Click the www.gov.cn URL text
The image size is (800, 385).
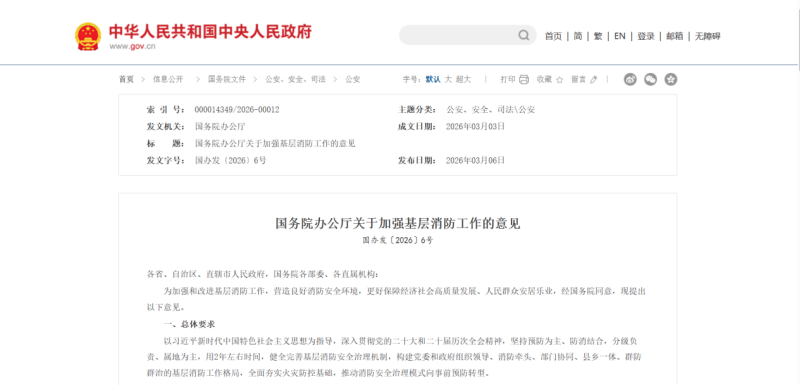[132, 46]
